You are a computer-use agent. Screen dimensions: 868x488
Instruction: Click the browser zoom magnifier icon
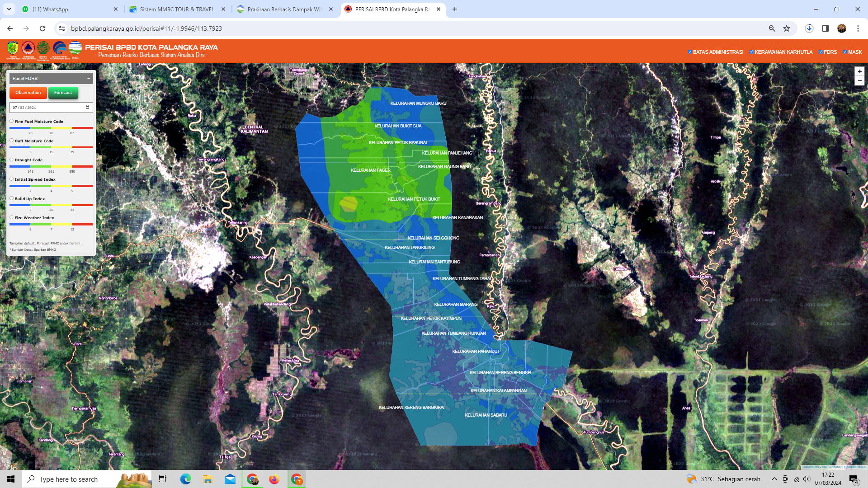[772, 28]
